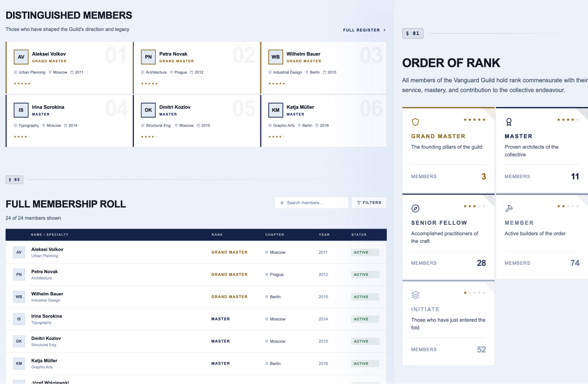Click the hash icon in the member search box
The height and width of the screenshot is (384, 588).
(x=282, y=202)
